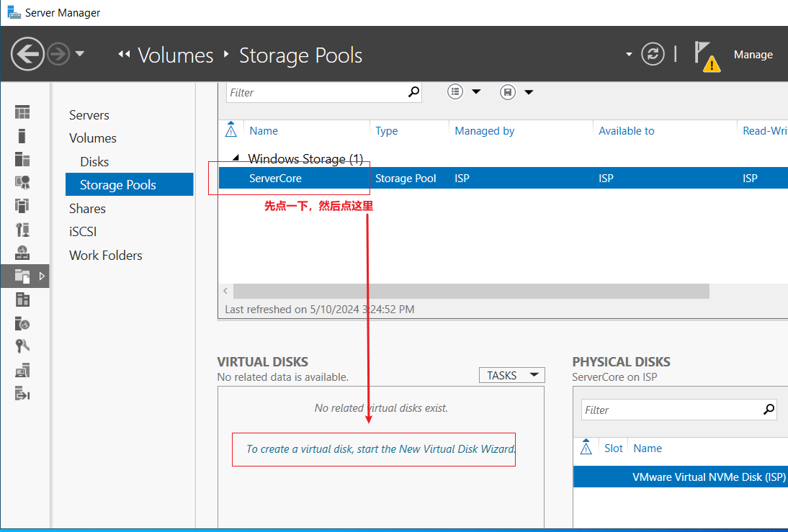Click the back navigation arrow
788x532 pixels.
27,54
